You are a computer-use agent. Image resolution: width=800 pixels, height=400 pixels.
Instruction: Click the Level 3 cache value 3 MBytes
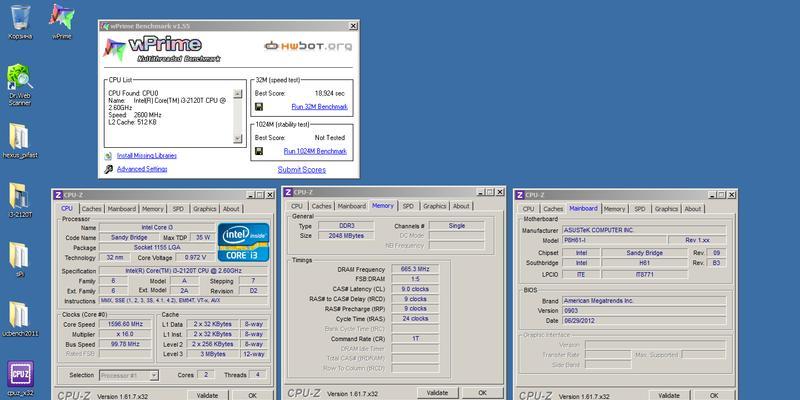212,354
